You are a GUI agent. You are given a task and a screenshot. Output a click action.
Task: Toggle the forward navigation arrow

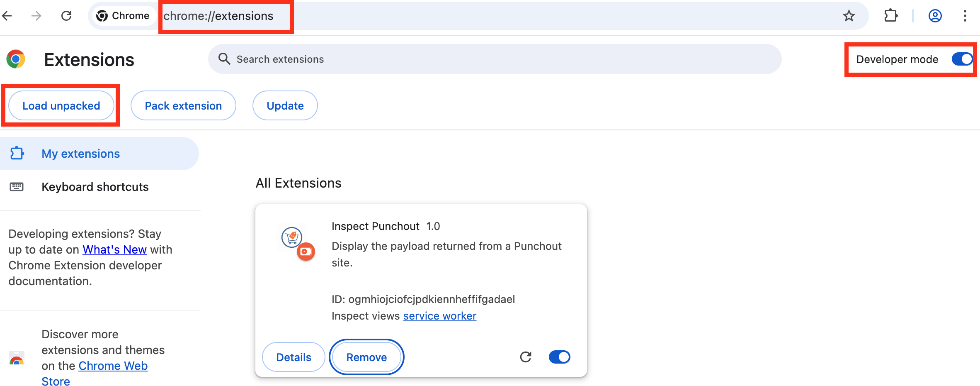coord(36,15)
